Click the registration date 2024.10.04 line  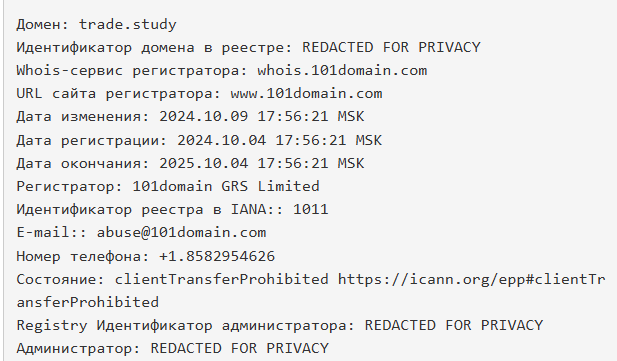coord(199,140)
